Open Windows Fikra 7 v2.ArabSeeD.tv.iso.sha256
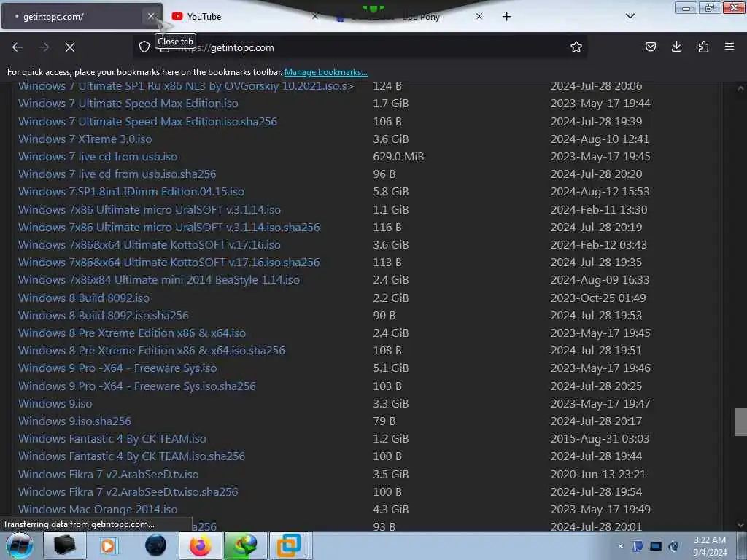 (128, 492)
